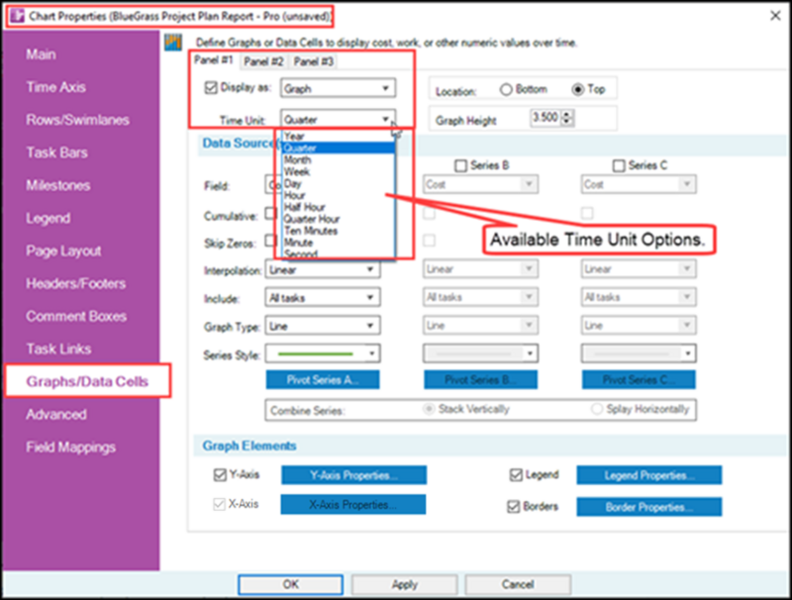Image resolution: width=792 pixels, height=600 pixels.
Task: Increase Graph Height with up arrow
Action: [x=567, y=114]
